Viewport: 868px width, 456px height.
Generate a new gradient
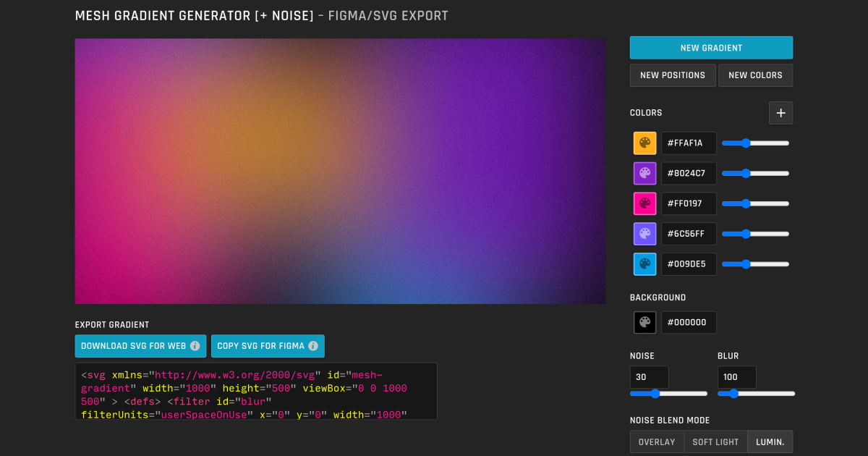[711, 47]
